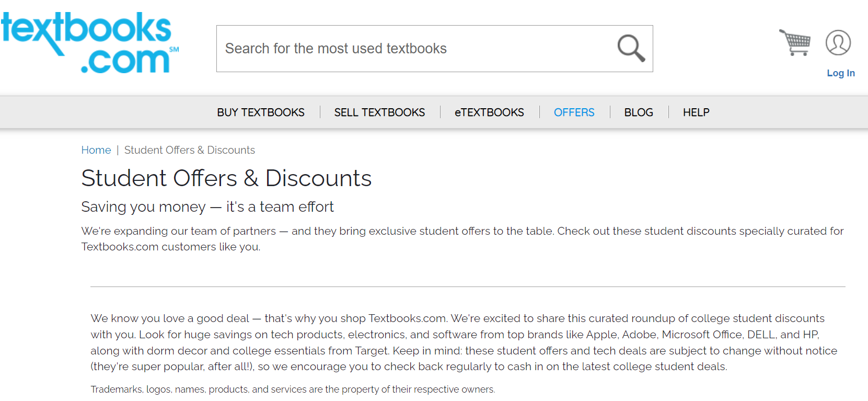Image resolution: width=868 pixels, height=401 pixels.
Task: Click the "We know you love a good deal" paragraph
Action: click(463, 342)
